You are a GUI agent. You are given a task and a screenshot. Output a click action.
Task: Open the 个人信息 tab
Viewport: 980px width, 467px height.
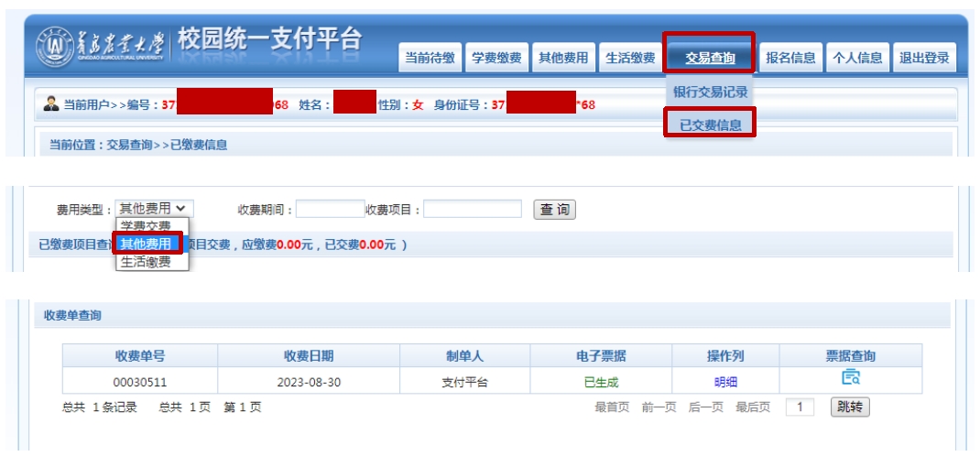point(857,58)
